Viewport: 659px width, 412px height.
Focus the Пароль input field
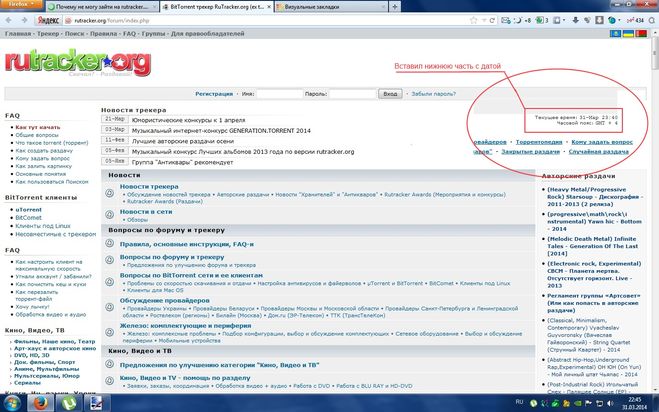pyautogui.click(x=353, y=94)
